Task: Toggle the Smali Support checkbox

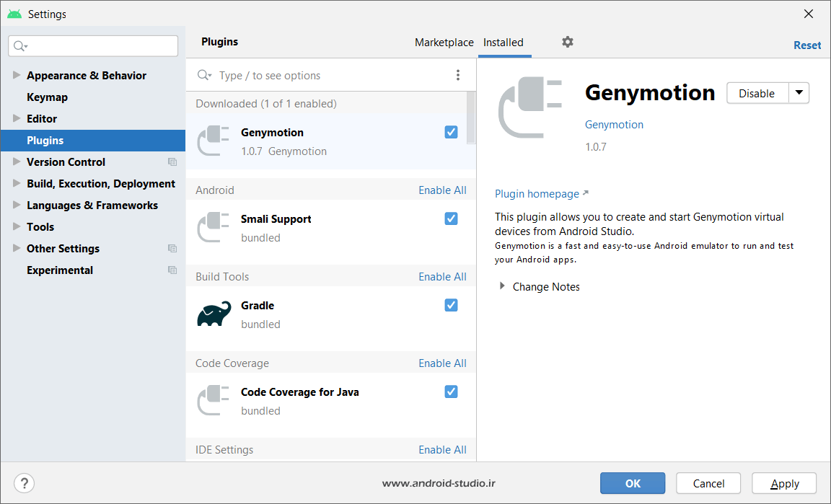Action: click(451, 218)
